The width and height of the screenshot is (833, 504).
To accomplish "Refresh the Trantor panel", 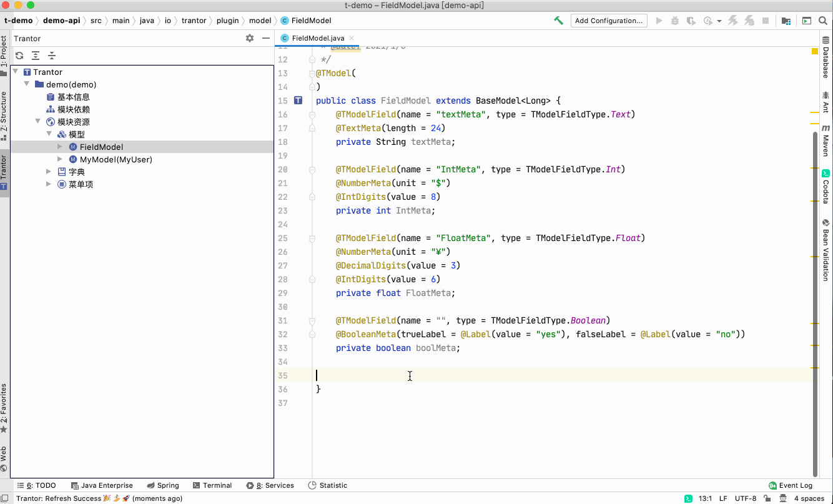I will coord(19,56).
